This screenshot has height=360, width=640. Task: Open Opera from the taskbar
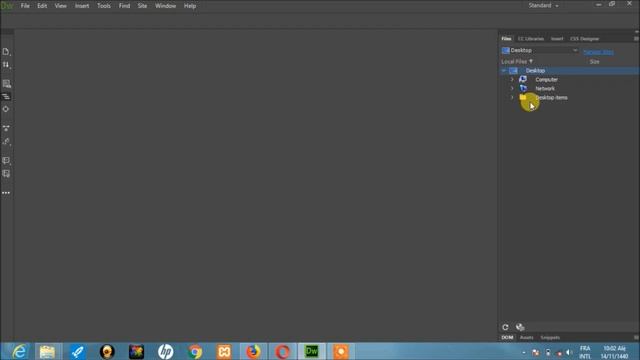tap(282, 351)
